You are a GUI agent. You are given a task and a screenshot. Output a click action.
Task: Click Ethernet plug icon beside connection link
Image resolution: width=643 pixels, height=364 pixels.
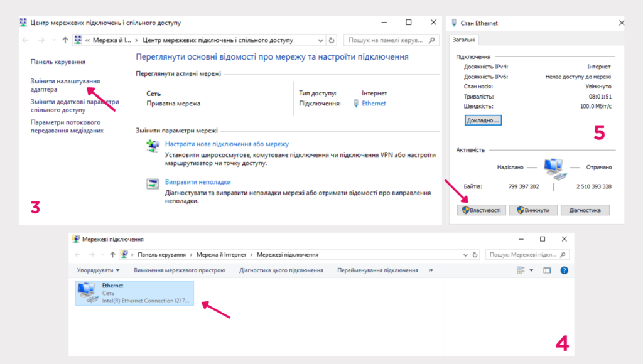click(356, 104)
